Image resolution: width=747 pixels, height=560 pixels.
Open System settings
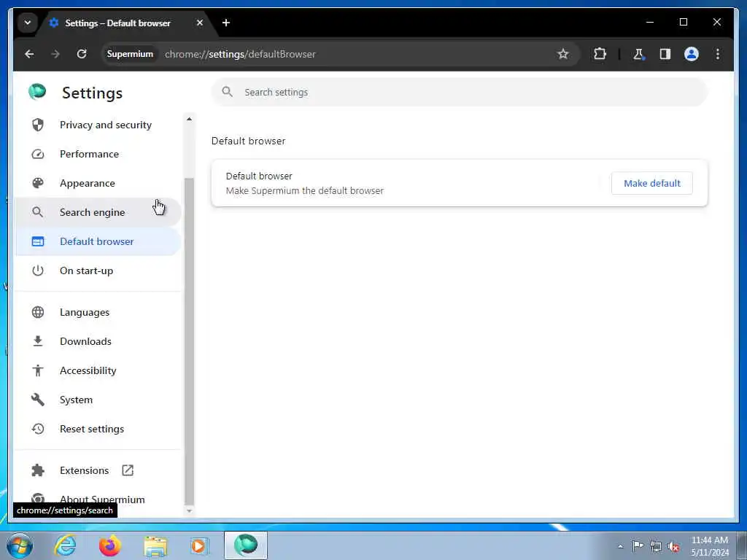pyautogui.click(x=97, y=400)
